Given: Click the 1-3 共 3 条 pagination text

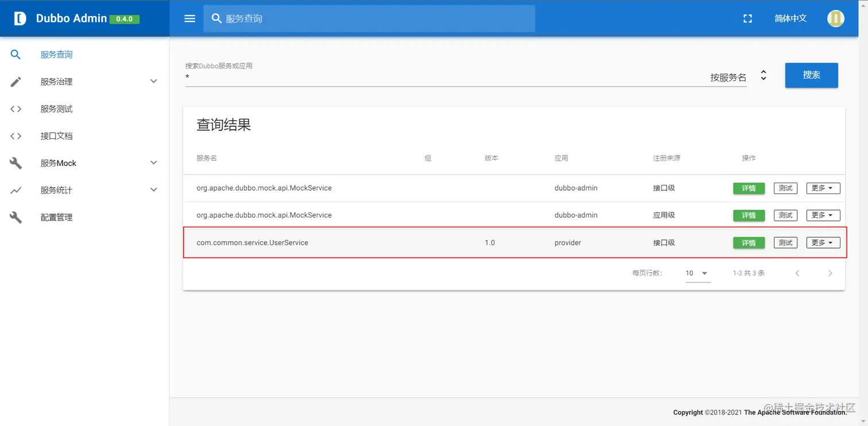Looking at the screenshot, I should (749, 273).
